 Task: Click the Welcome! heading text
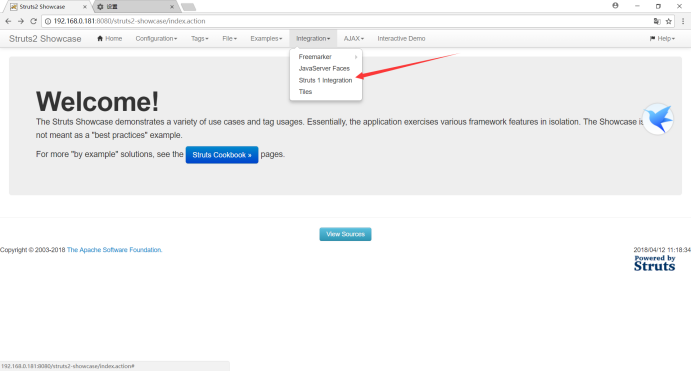click(97, 101)
